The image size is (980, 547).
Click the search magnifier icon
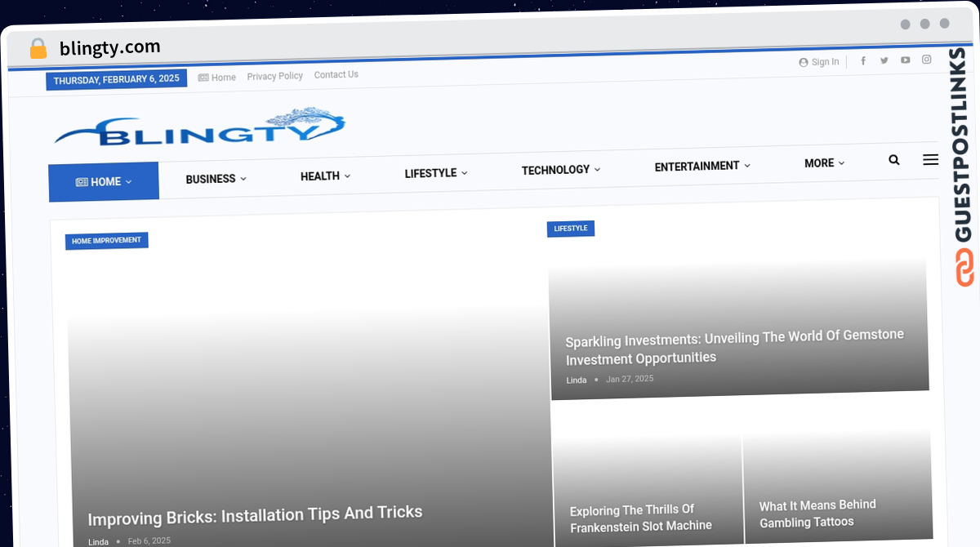click(x=894, y=160)
